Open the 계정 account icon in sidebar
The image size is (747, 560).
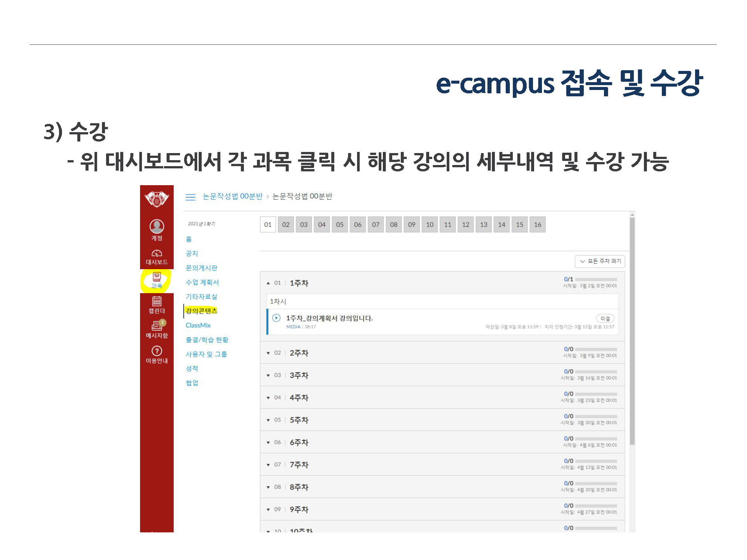[x=156, y=227]
